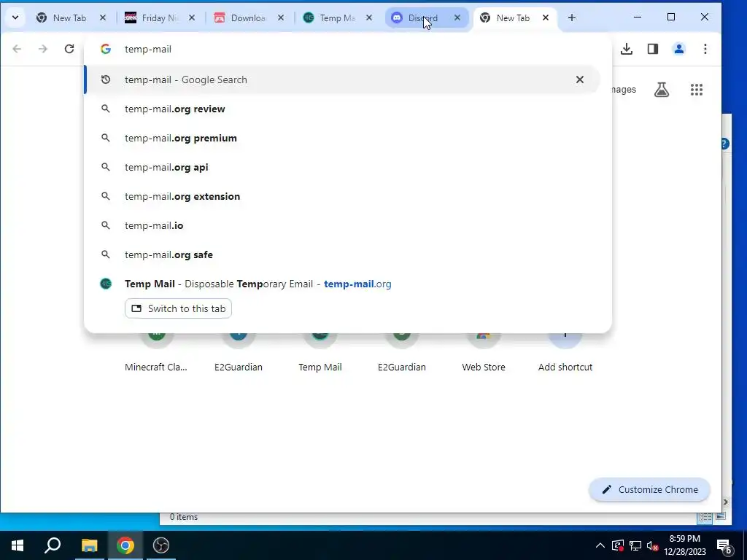Click the Customize Chrome button
Viewport: 747px width, 560px height.
click(650, 489)
